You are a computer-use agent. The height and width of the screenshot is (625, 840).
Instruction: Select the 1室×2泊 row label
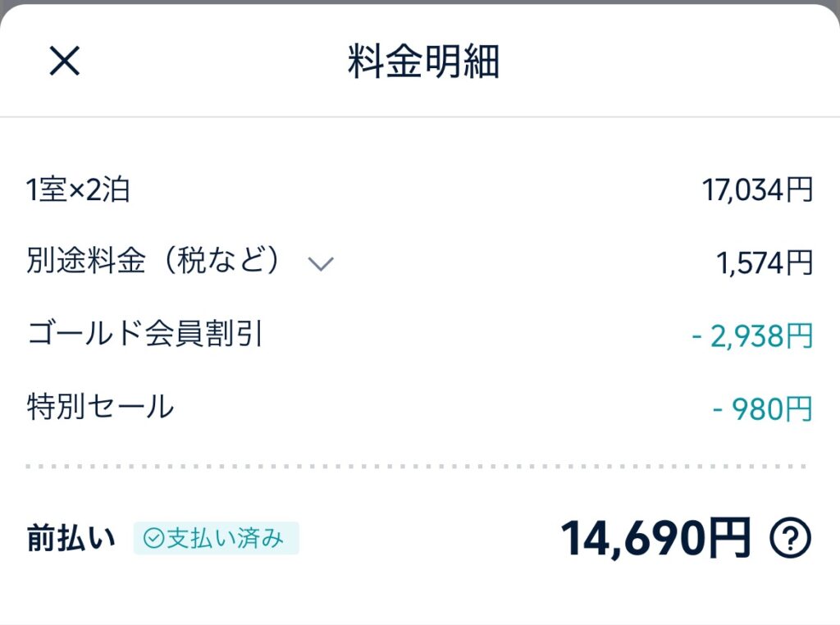[x=78, y=189]
